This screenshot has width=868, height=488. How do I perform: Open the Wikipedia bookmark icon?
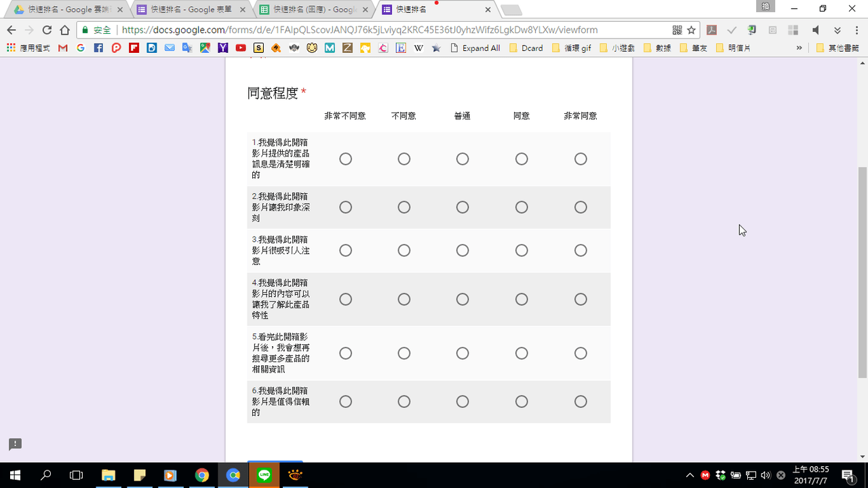click(x=418, y=48)
